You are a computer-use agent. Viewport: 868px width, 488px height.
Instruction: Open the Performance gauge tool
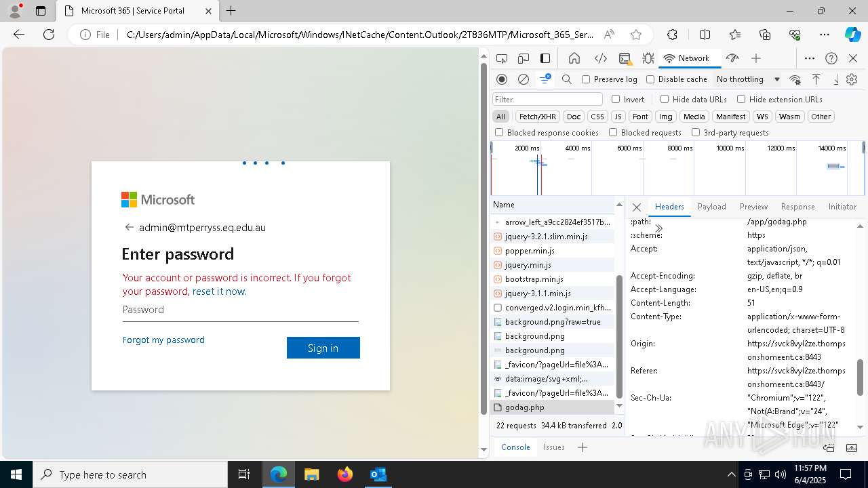732,58
